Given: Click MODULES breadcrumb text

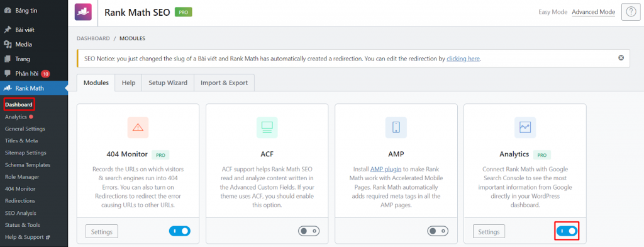Looking at the screenshot, I should tap(132, 38).
